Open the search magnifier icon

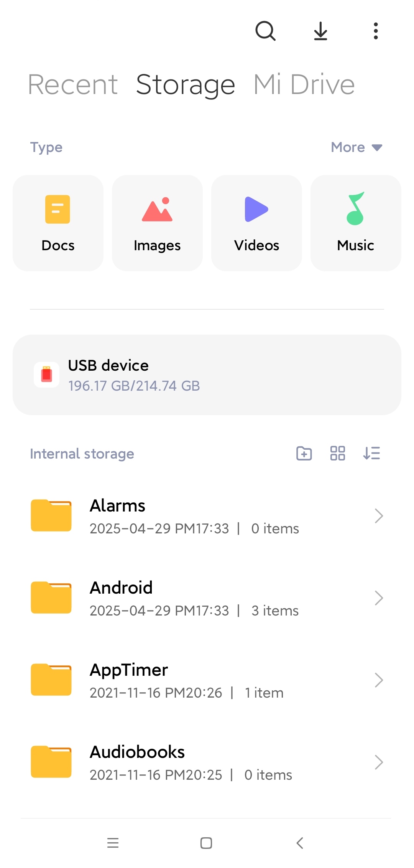pyautogui.click(x=265, y=31)
